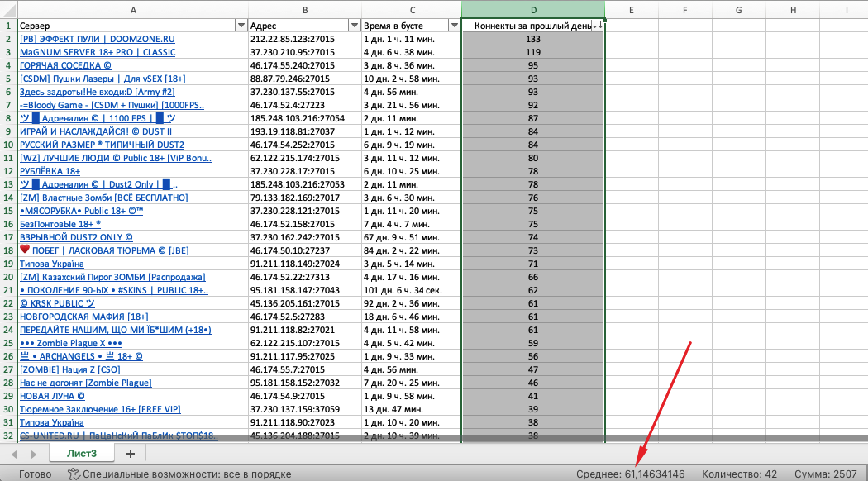Select column B header

pos(305,10)
